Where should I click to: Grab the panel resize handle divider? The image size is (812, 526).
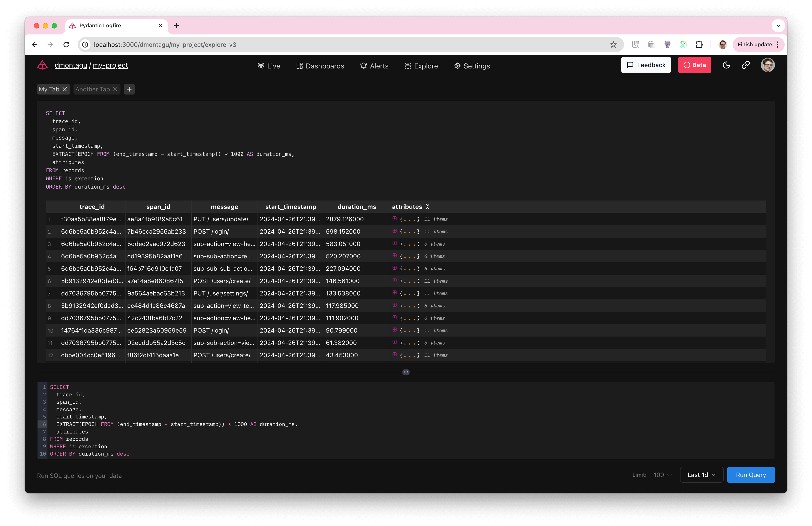click(406, 372)
